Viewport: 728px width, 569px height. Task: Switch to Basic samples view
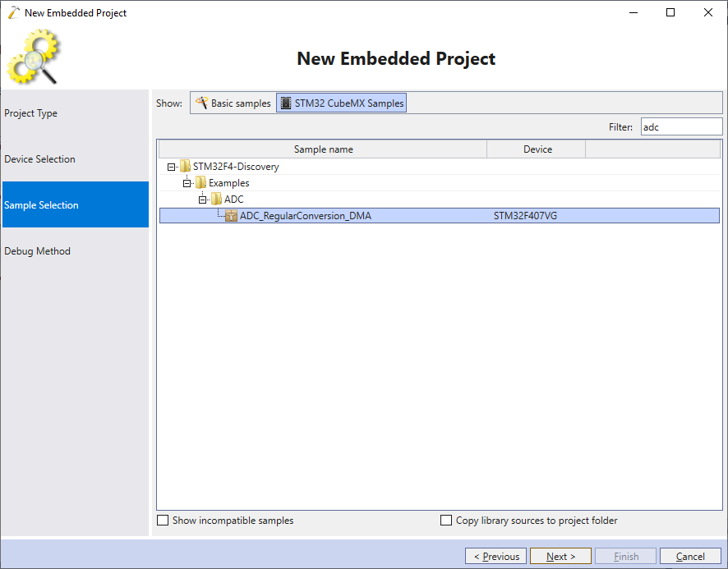click(233, 103)
